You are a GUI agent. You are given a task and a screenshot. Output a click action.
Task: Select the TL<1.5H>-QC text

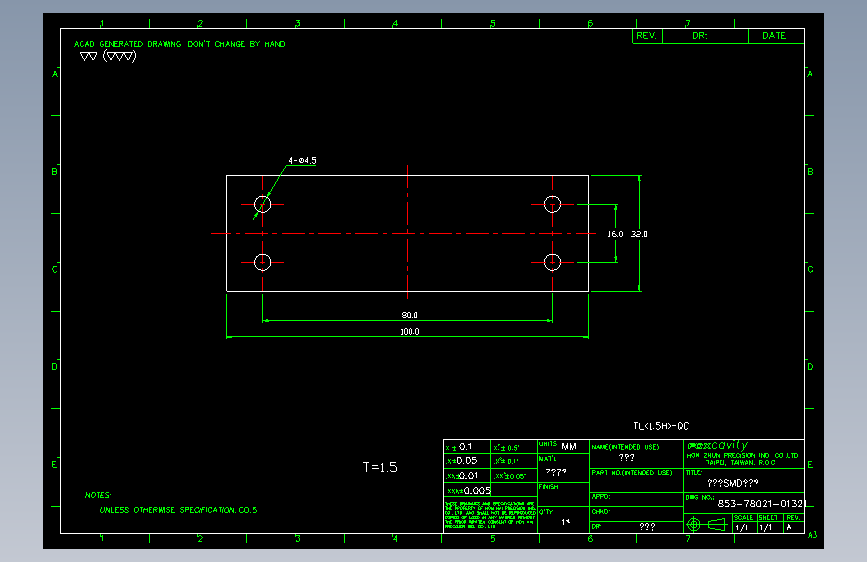(661, 426)
